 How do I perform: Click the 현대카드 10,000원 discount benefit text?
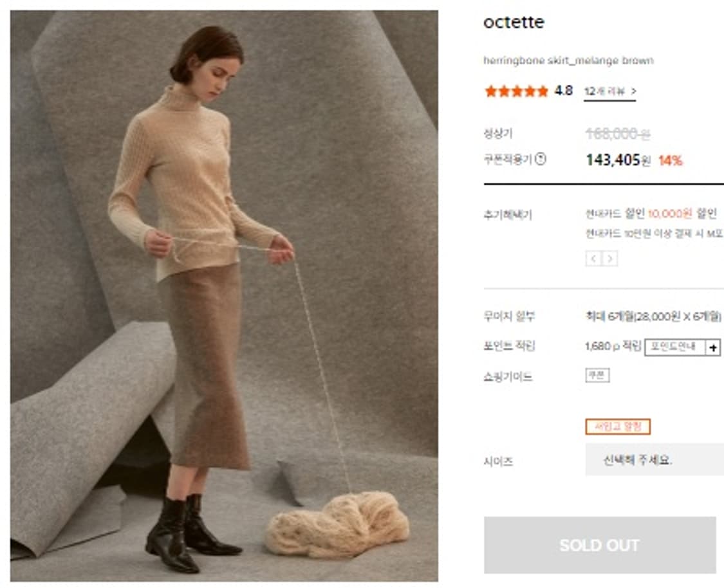click(x=650, y=214)
